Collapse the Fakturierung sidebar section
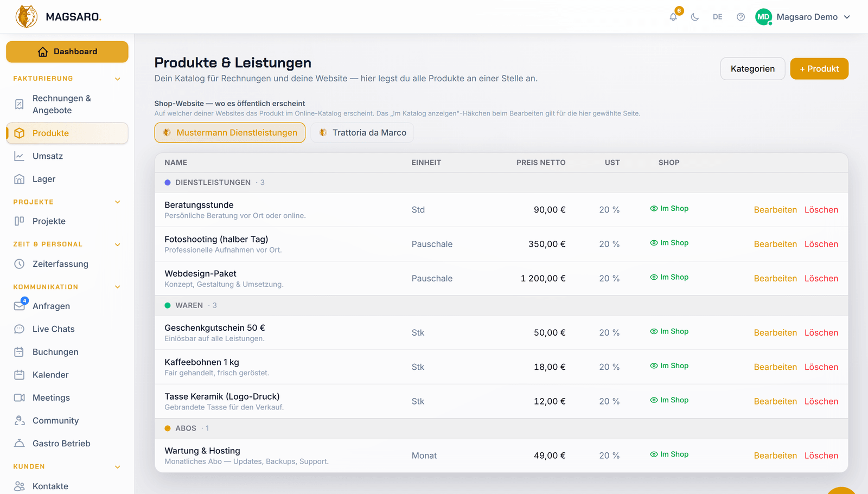 (118, 79)
